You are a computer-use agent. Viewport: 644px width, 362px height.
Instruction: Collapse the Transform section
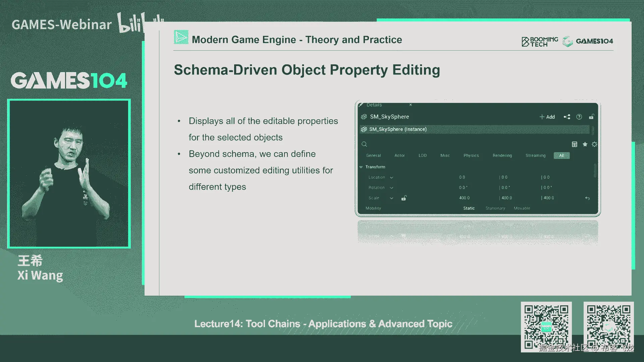tap(361, 167)
